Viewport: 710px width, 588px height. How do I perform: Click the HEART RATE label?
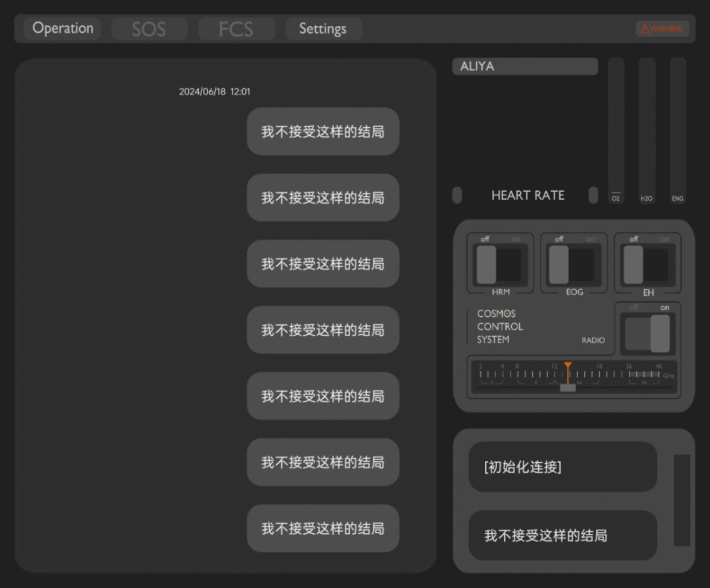click(528, 196)
